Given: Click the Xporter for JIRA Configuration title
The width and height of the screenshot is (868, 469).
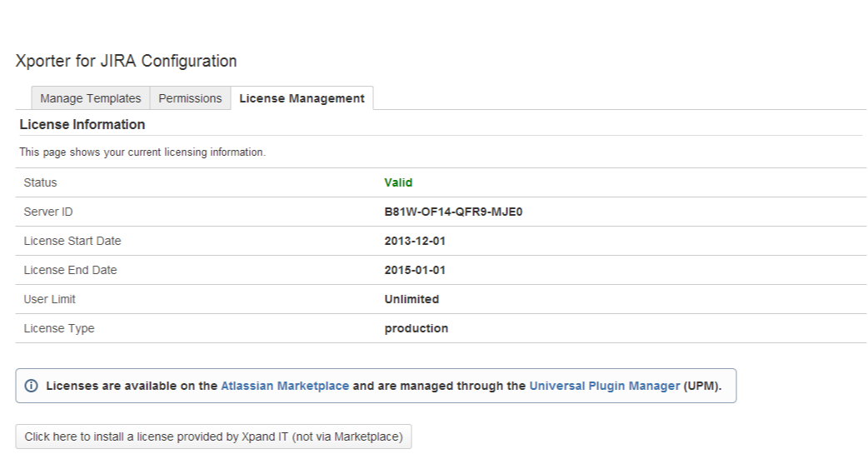Looking at the screenshot, I should 127,61.
